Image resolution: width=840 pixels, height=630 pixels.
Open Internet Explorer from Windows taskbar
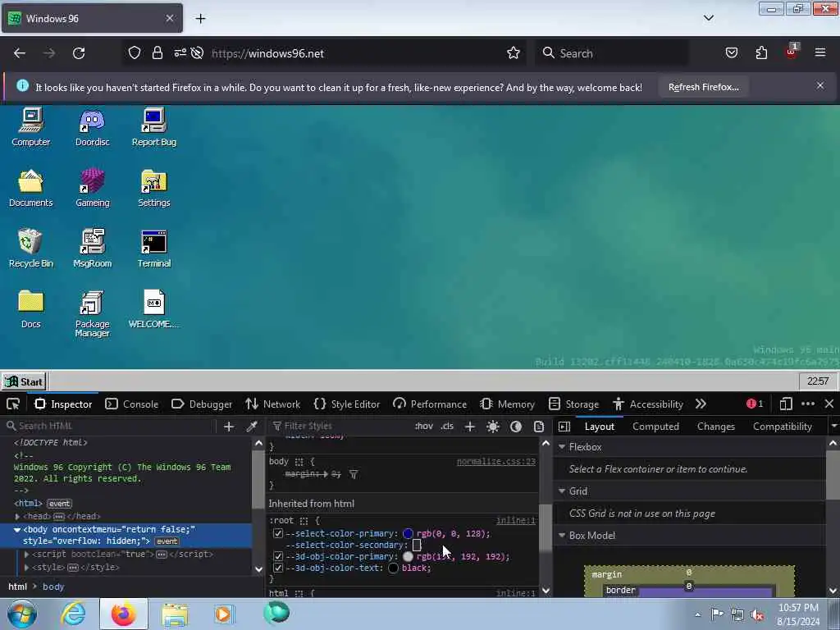[72, 614]
